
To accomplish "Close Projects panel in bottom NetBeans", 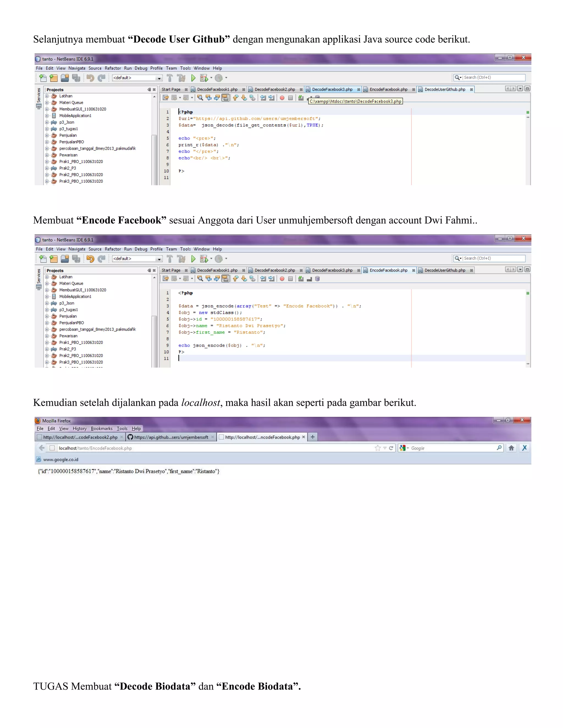I will click(154, 270).
